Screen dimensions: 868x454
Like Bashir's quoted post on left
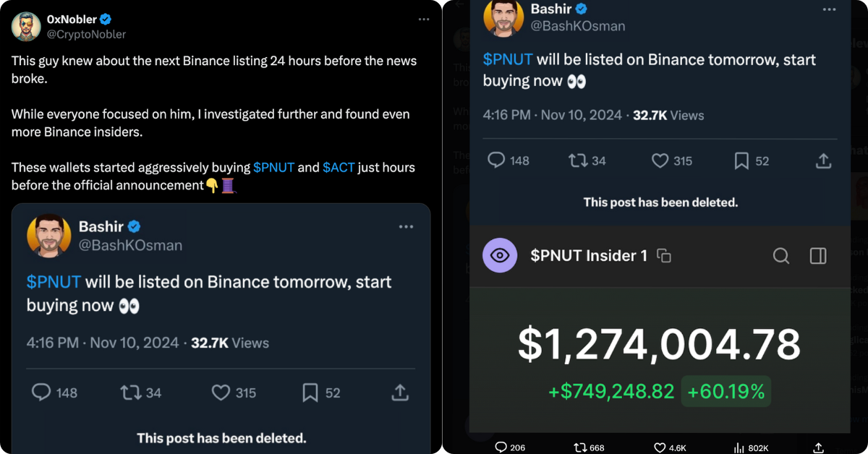point(221,393)
